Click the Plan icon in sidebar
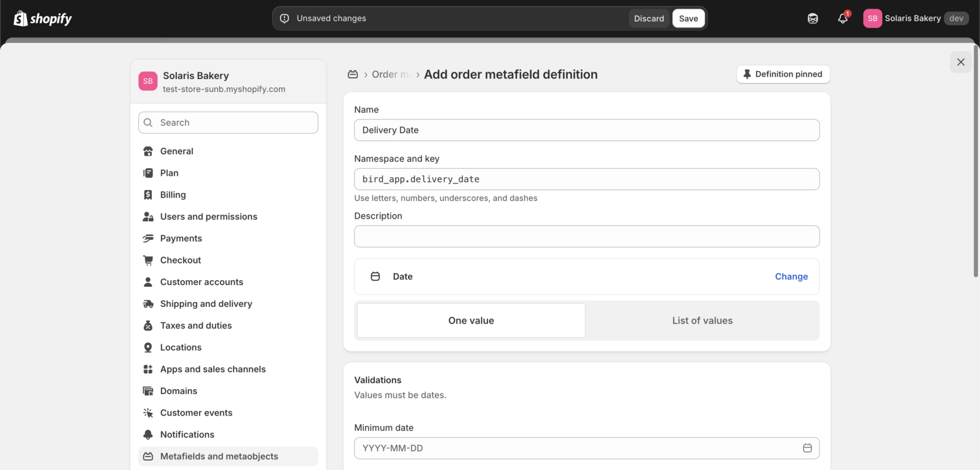 148,173
